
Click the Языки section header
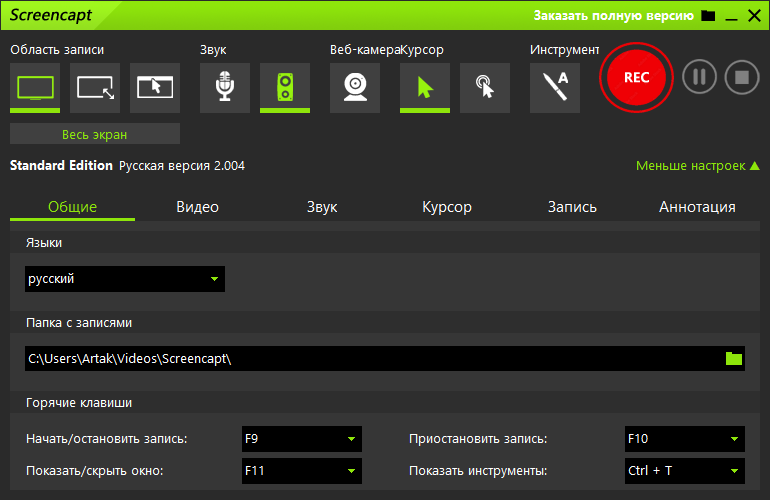point(44,243)
